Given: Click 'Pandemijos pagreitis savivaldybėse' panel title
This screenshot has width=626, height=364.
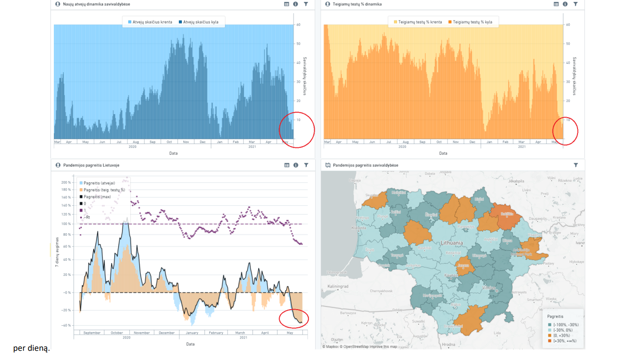Looking at the screenshot, I should point(366,165).
